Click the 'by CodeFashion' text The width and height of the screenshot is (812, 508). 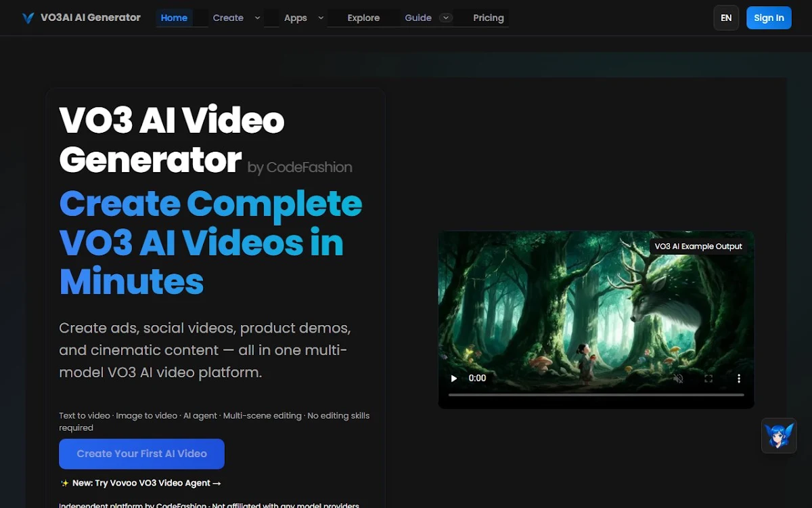click(x=300, y=167)
